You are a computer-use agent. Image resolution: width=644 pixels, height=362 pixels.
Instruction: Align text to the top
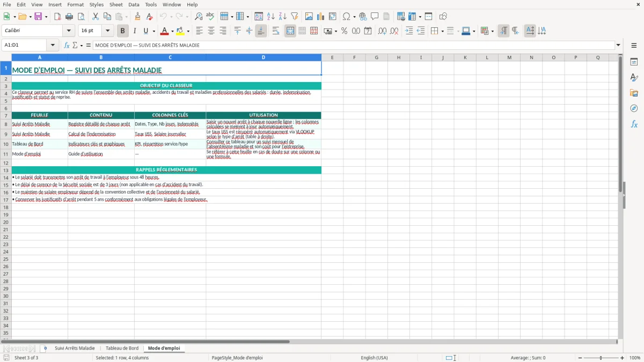pos(238,31)
